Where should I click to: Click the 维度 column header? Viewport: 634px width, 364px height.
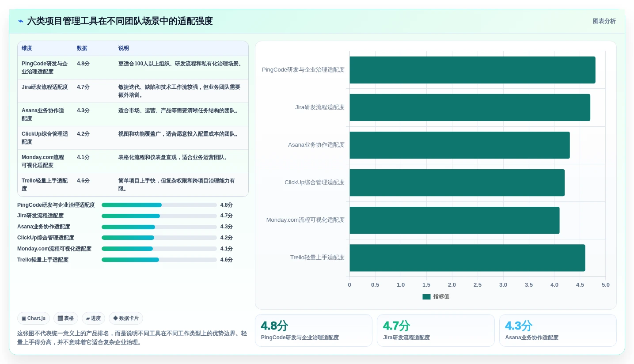pos(27,49)
